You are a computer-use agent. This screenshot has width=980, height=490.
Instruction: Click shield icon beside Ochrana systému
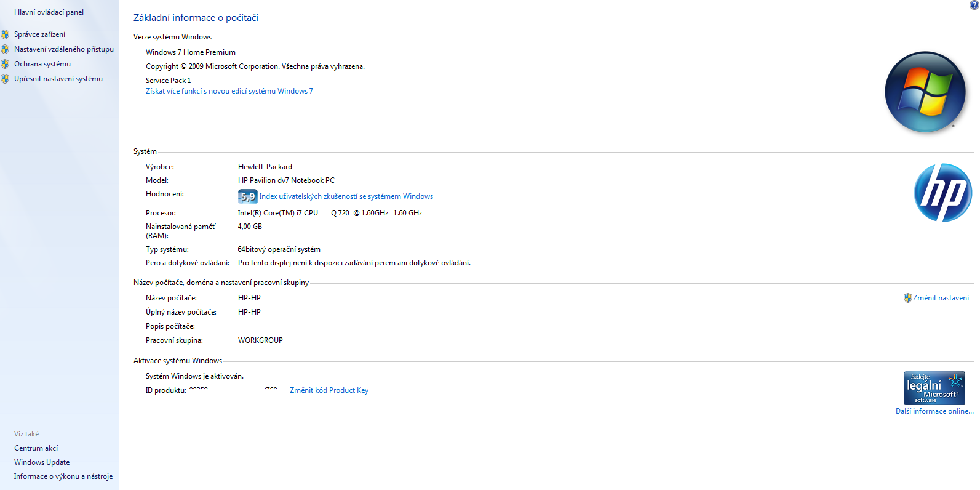click(x=5, y=64)
